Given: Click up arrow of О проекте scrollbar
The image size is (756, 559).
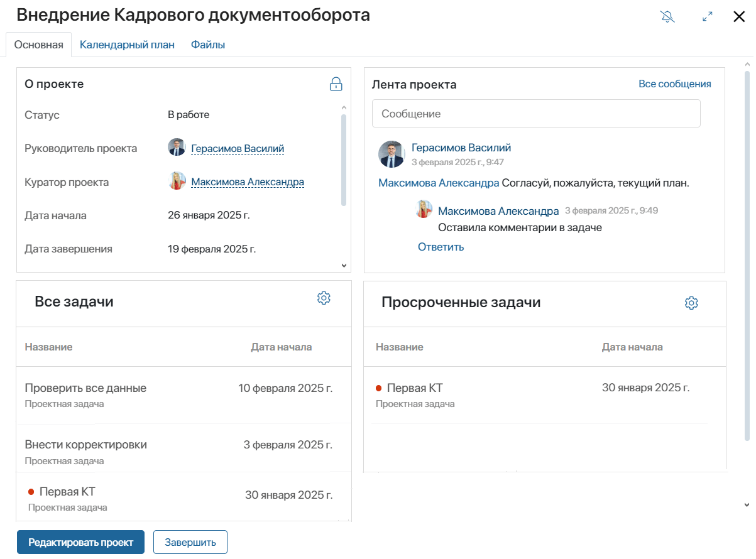Looking at the screenshot, I should click(x=344, y=108).
